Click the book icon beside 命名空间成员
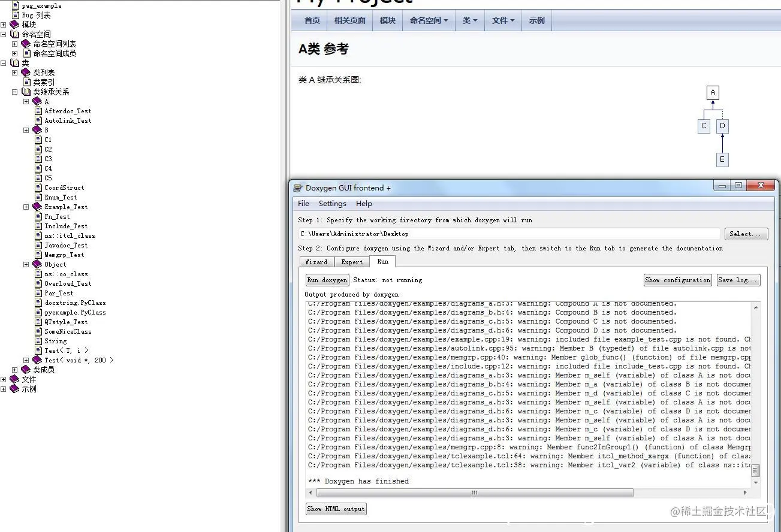 click(x=26, y=53)
